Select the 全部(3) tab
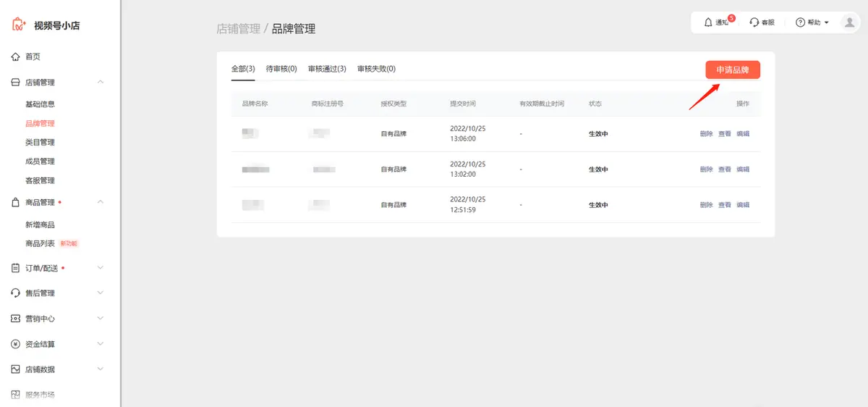The image size is (868, 407). [x=243, y=69]
